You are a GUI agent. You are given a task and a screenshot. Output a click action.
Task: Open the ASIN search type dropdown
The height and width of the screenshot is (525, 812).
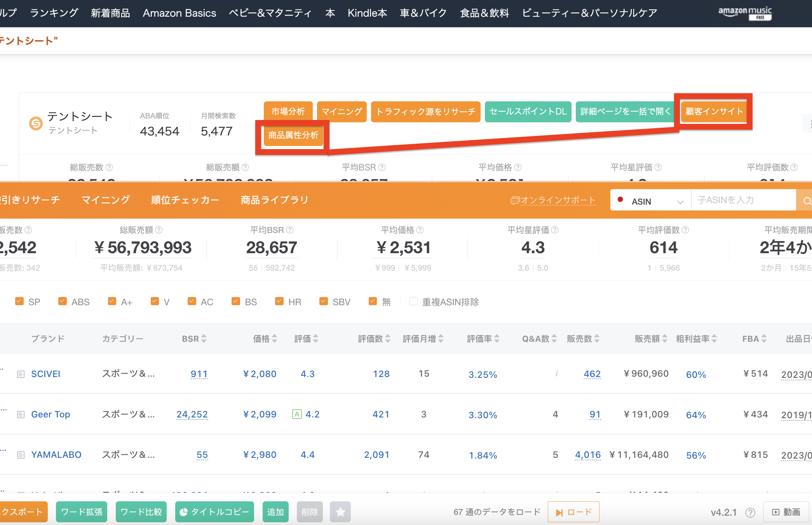click(651, 200)
